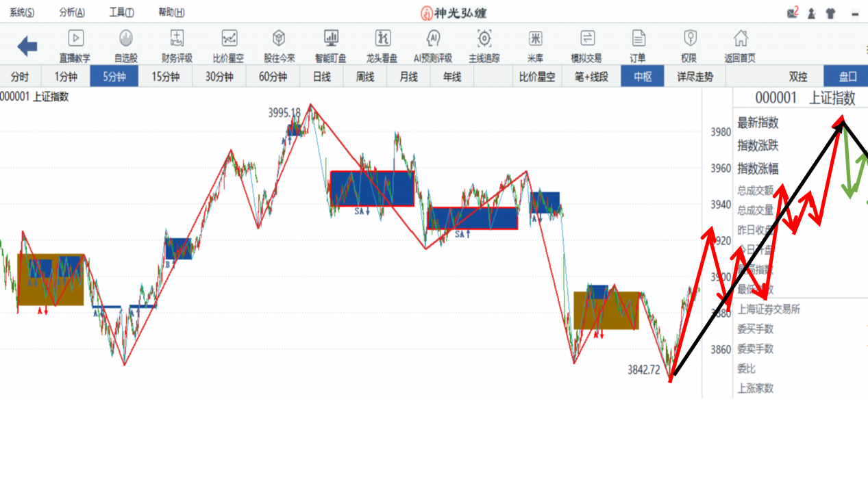868x488 pixels.
Task: Toggle the 盘口 panel
Action: point(848,77)
